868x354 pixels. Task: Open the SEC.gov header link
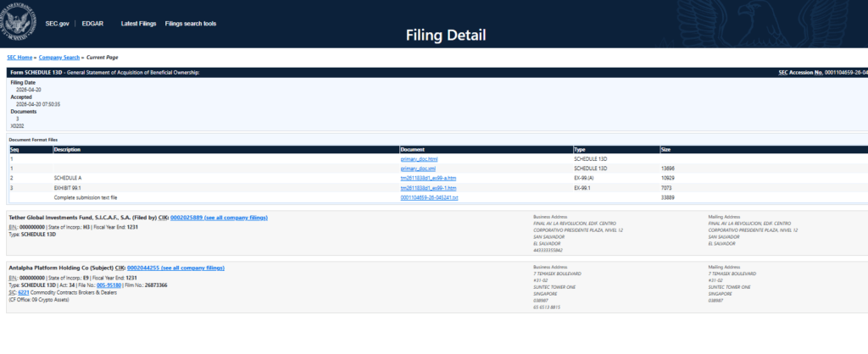point(57,24)
